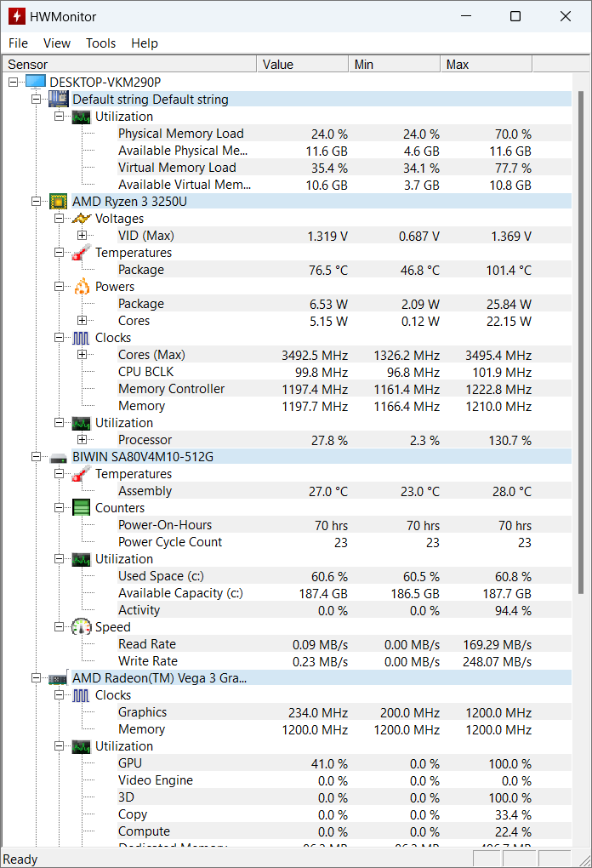592x868 pixels.
Task: Expand the Cores (Max) clocks row
Action: tap(82, 355)
